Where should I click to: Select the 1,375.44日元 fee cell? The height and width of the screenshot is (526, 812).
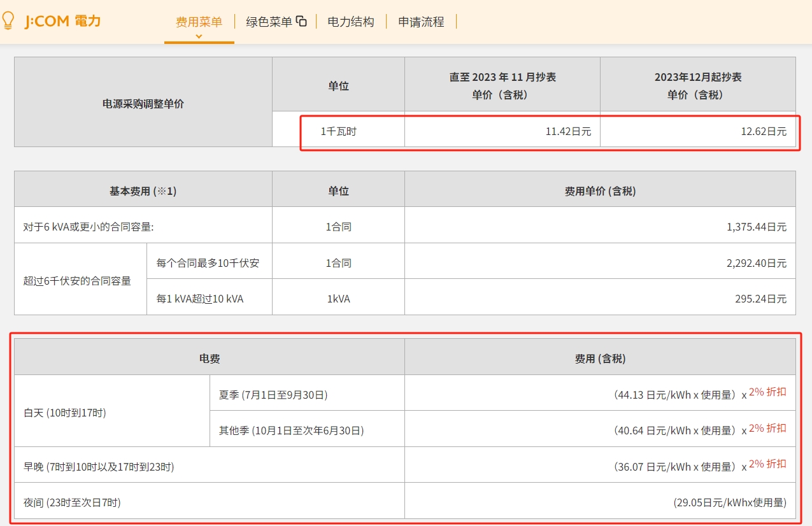[601, 225]
